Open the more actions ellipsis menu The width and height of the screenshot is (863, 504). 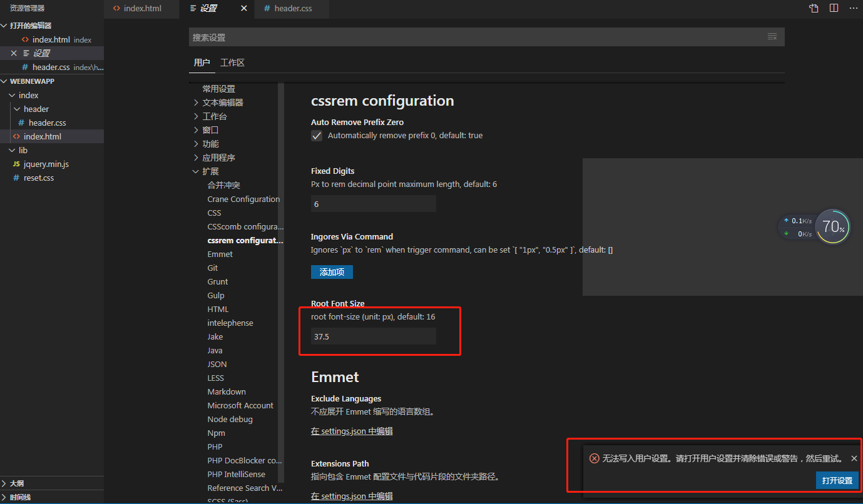[x=854, y=8]
